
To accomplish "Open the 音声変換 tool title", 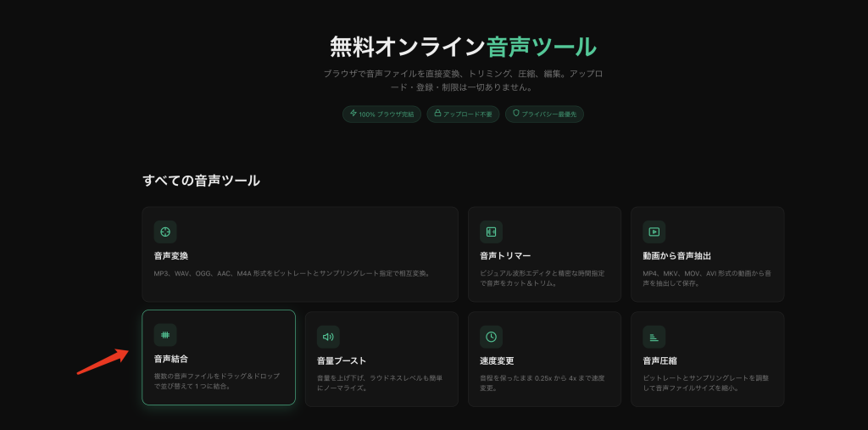I will tap(171, 256).
